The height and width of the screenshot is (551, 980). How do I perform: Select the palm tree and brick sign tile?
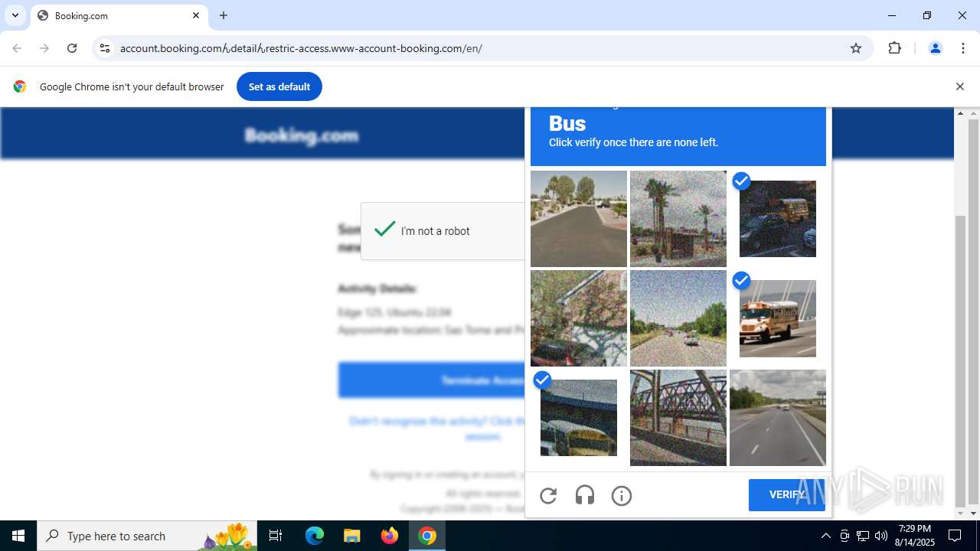point(678,219)
